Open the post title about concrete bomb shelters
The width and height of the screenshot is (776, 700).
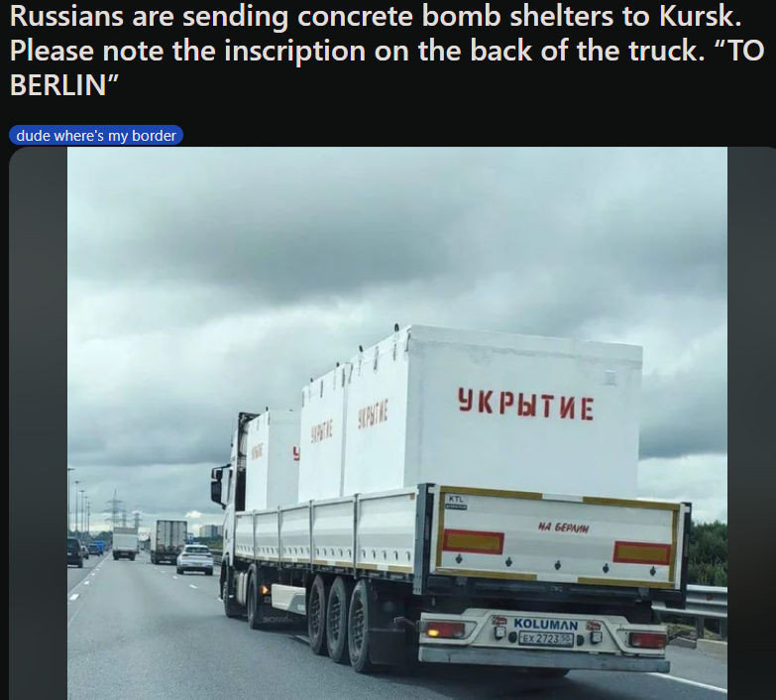pos(388,50)
